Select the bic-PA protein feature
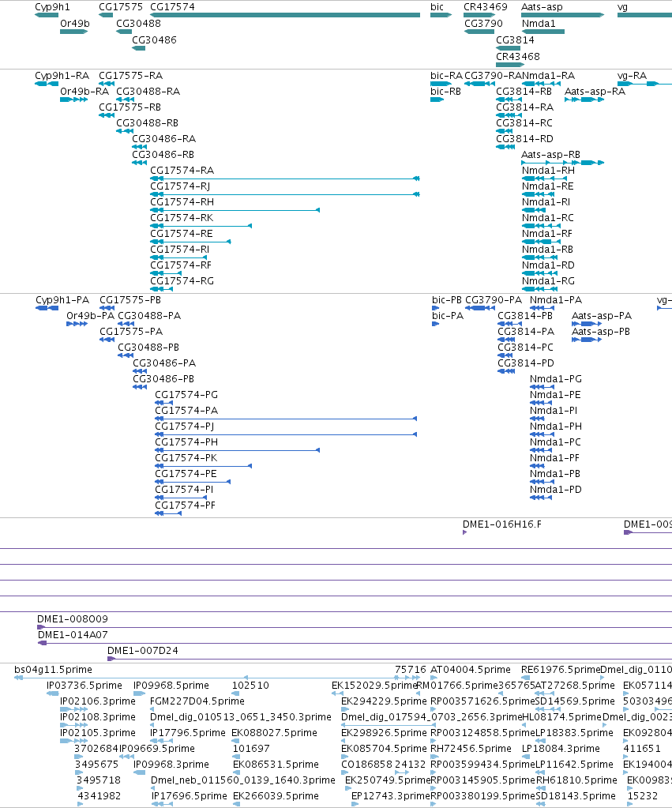This screenshot has height=808, width=672. [x=435, y=324]
